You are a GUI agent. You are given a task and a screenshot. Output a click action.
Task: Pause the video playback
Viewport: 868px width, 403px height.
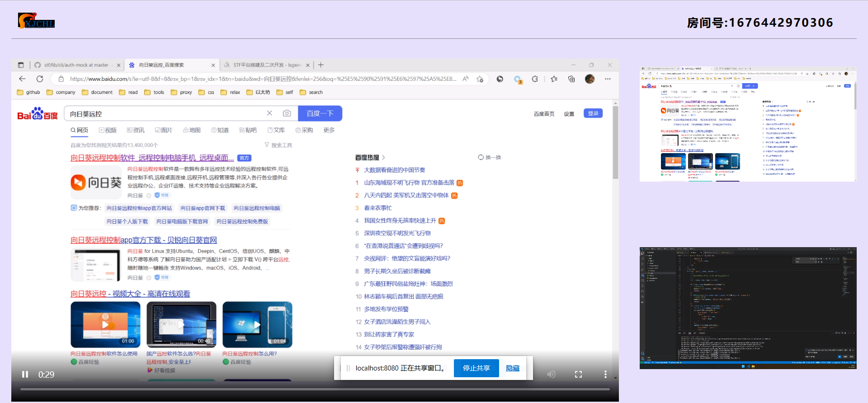tap(25, 374)
